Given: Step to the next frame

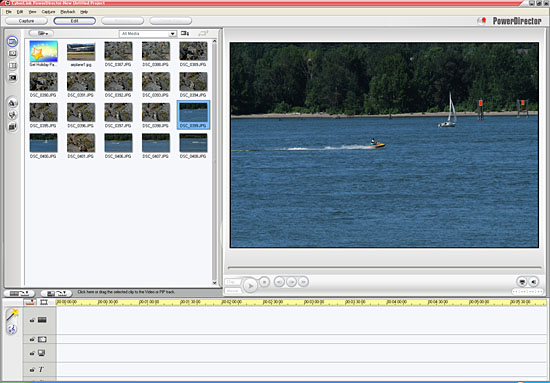Looking at the screenshot, I should point(291,281).
